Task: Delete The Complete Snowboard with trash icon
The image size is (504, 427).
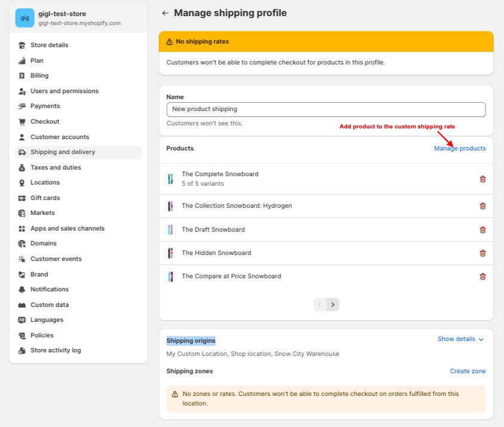Action: click(x=482, y=179)
